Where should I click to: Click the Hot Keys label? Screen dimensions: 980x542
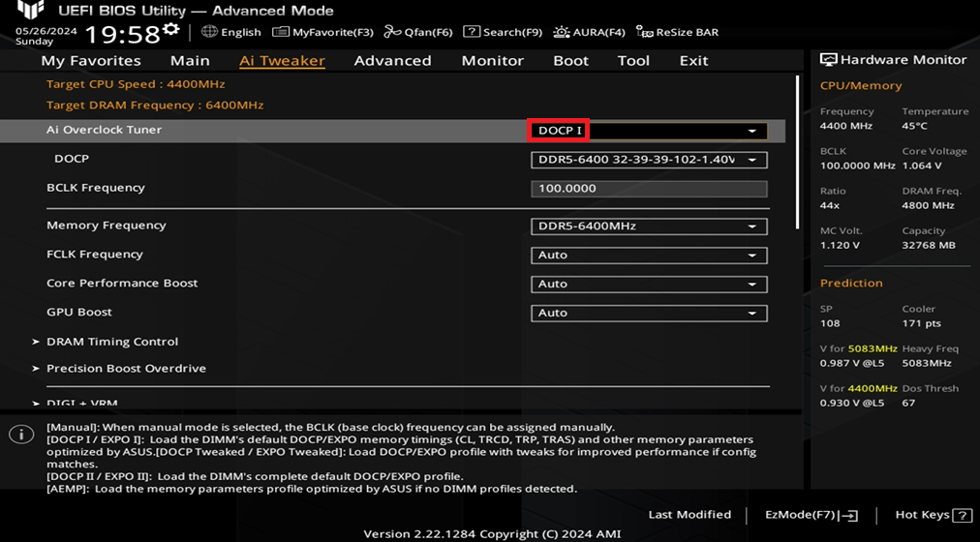(x=923, y=515)
